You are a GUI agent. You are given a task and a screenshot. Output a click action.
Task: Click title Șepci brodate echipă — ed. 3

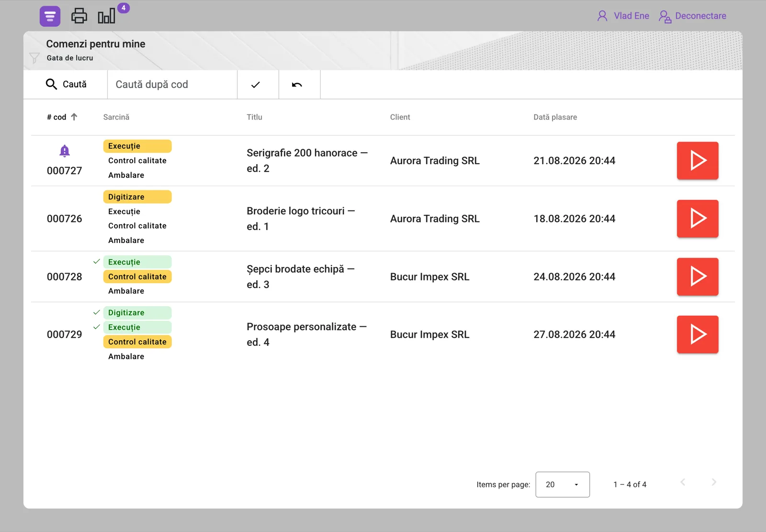click(x=301, y=277)
